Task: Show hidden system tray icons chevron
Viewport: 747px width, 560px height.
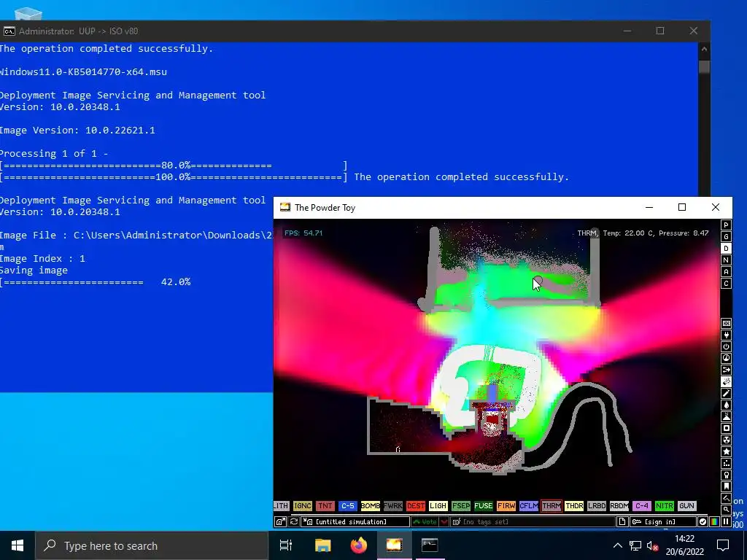Action: click(x=617, y=545)
